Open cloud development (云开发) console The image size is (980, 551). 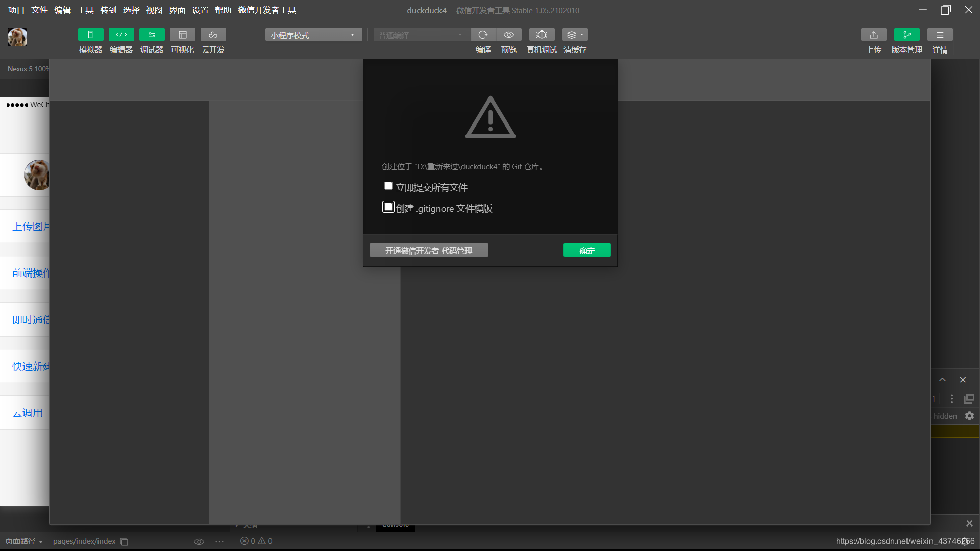[213, 35]
